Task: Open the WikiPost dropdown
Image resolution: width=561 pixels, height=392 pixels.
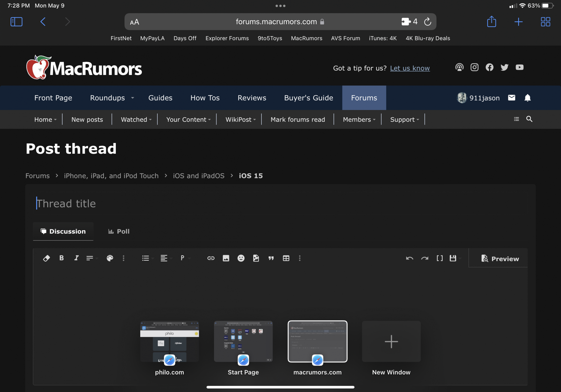Action: 240,120
